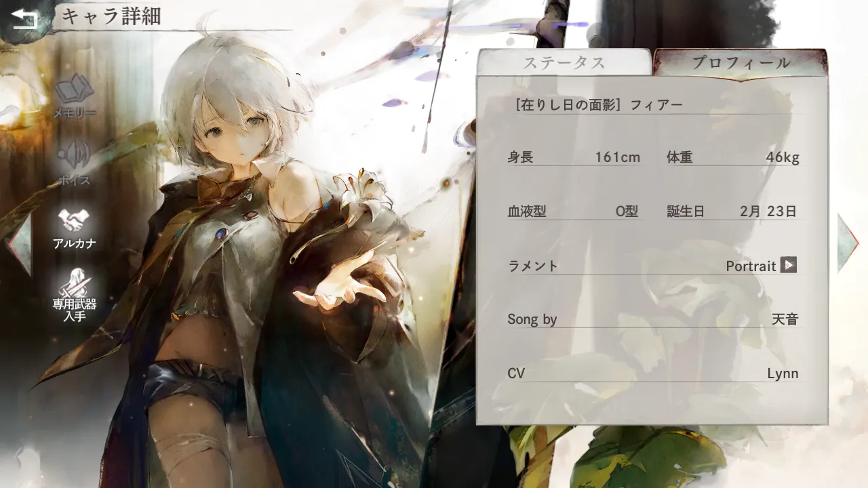The image size is (868, 488).
Task: Tap the character name [在りし日の面影] フィアー
Action: [598, 104]
